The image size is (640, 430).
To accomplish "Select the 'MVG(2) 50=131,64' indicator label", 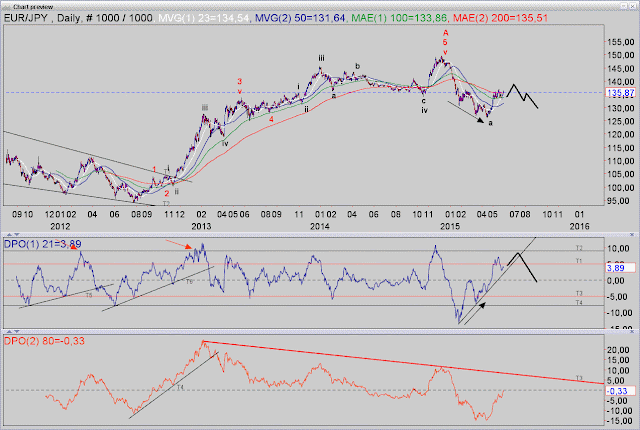I will pos(300,18).
